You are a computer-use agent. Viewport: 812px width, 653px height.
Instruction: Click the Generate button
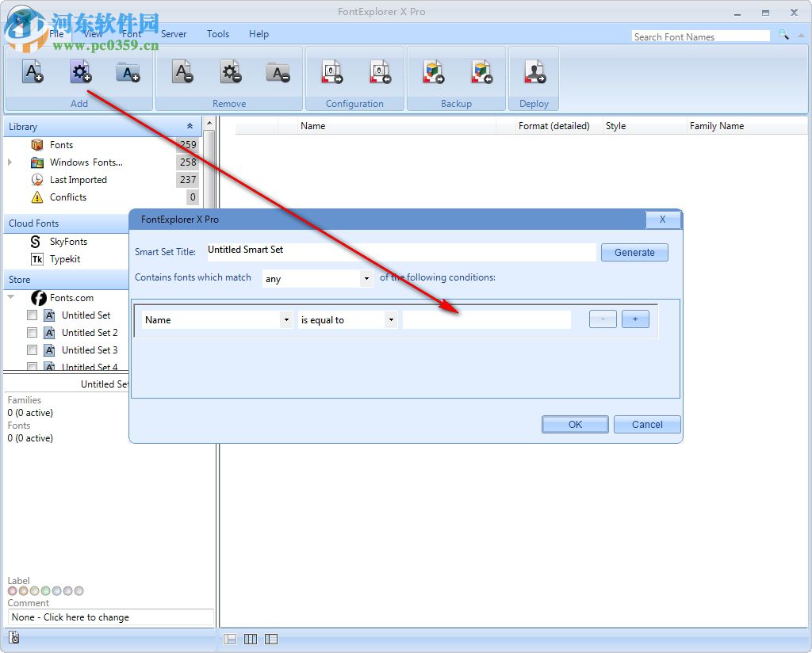point(634,253)
